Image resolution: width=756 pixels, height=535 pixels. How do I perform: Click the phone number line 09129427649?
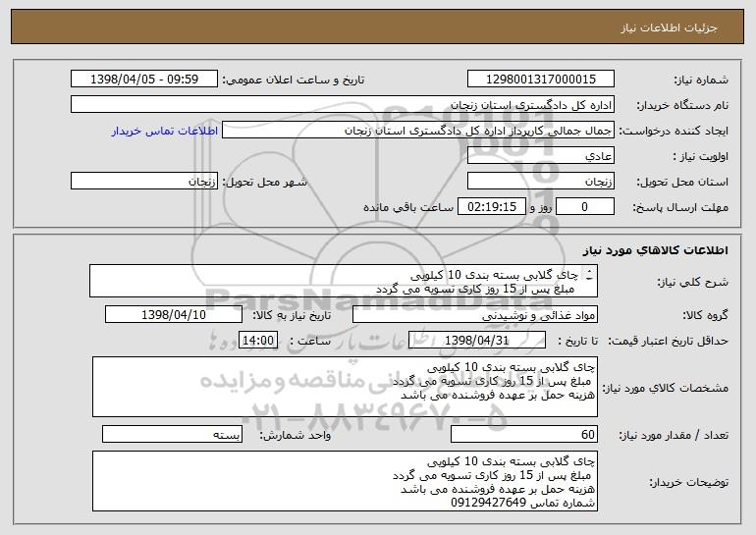(523, 503)
